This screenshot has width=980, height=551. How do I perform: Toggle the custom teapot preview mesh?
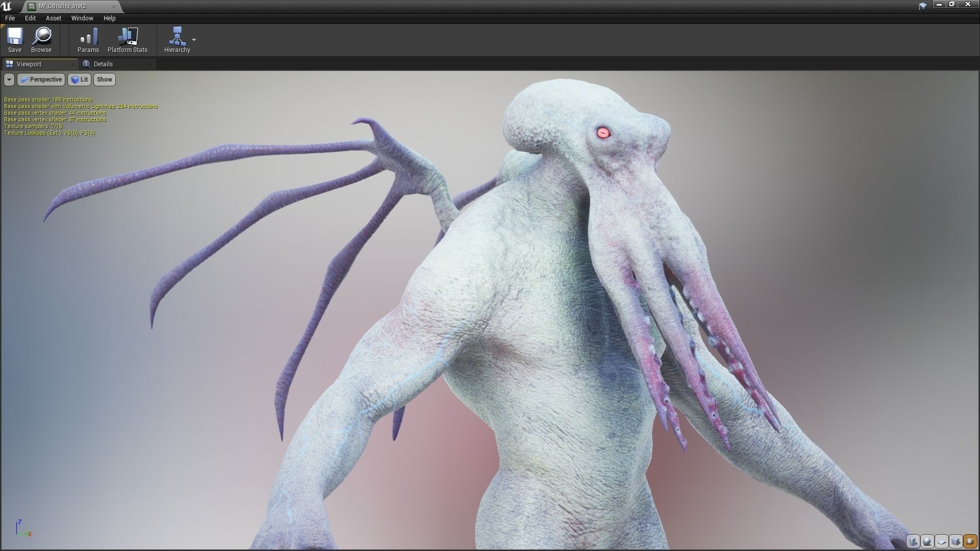coord(970,541)
